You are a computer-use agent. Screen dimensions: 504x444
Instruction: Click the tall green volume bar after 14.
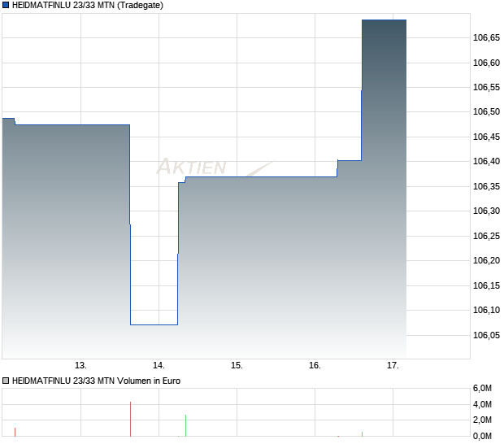(x=186, y=425)
